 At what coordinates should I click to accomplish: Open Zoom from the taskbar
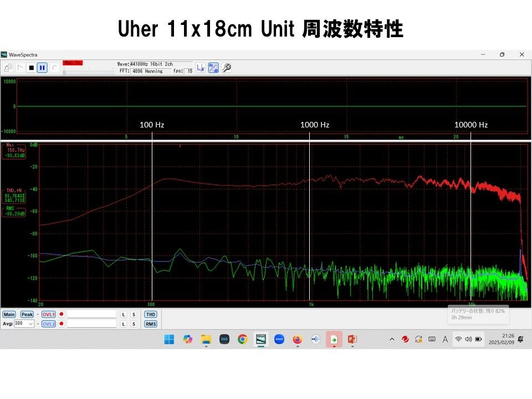(279, 339)
